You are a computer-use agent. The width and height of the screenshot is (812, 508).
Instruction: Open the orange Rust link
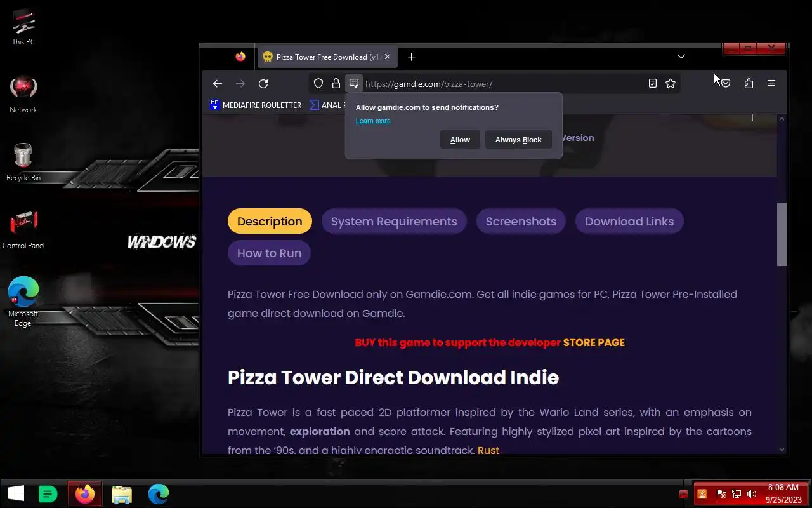488,450
